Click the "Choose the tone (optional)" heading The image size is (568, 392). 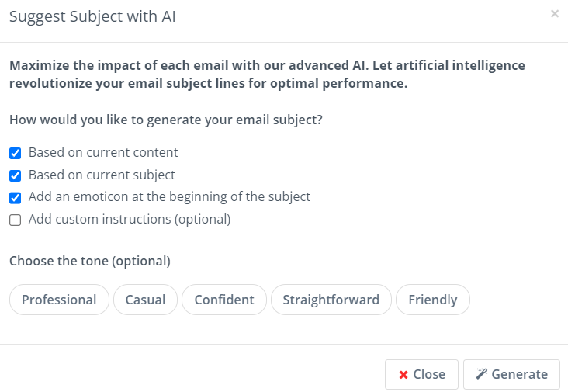[x=90, y=261]
